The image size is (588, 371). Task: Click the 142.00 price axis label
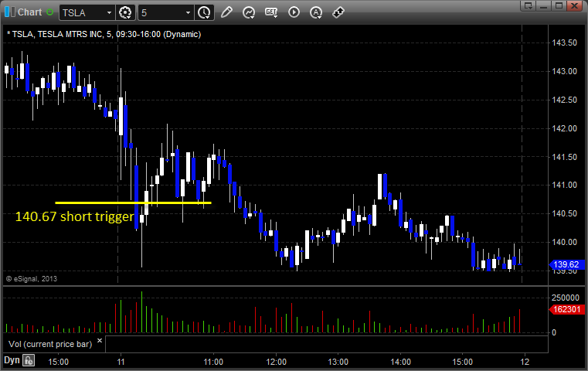564,128
